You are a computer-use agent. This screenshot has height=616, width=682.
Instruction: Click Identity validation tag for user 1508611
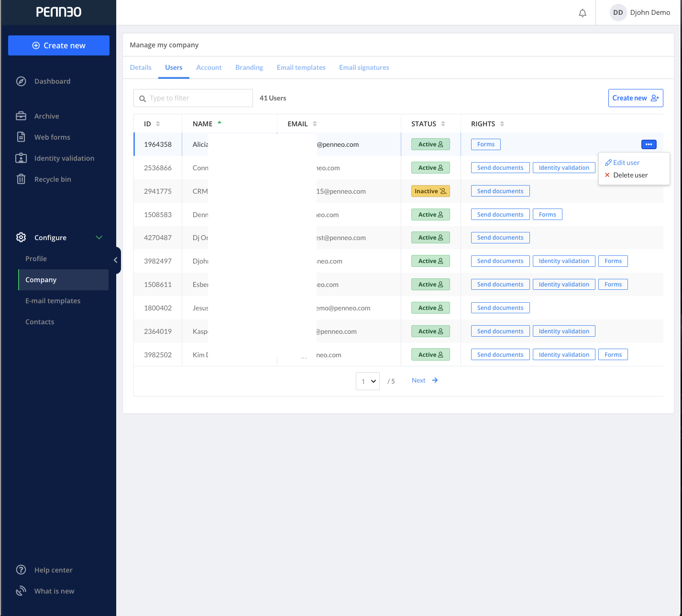click(564, 285)
